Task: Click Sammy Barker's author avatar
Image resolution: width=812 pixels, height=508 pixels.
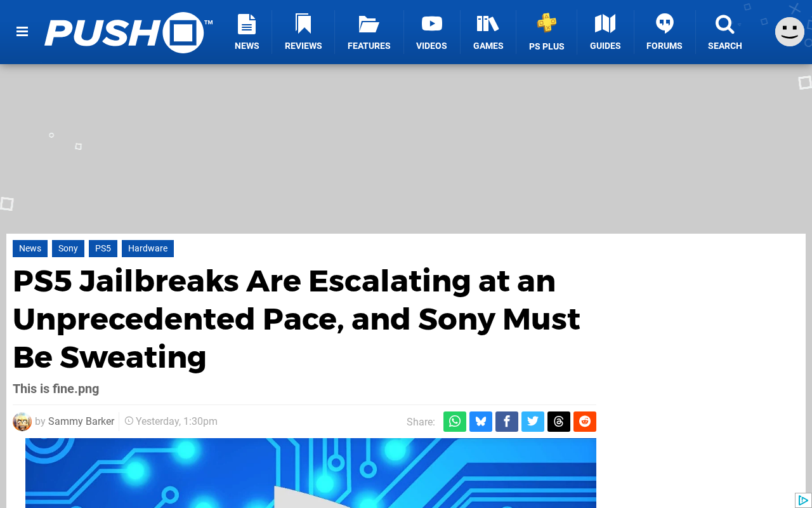Action: point(22,422)
